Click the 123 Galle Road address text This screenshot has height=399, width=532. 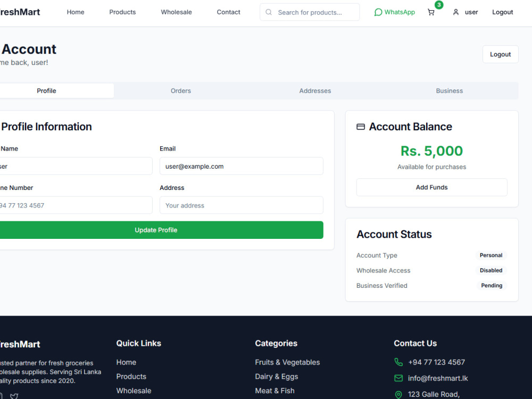pyautogui.click(x=434, y=394)
